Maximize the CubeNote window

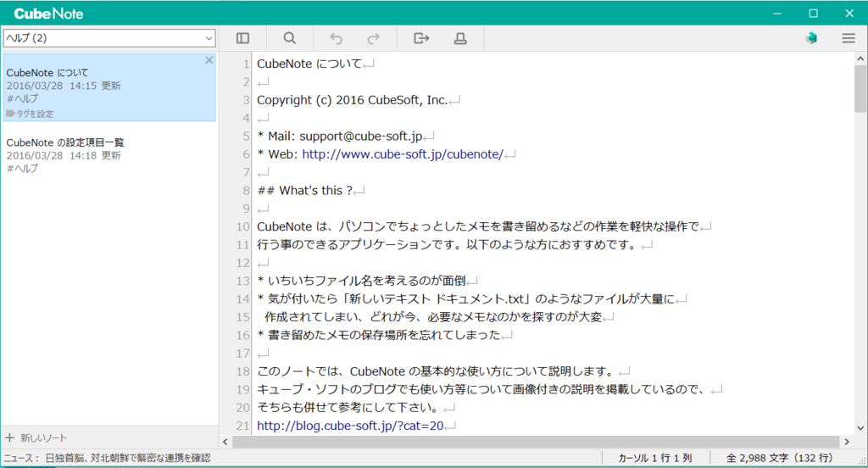tap(813, 14)
